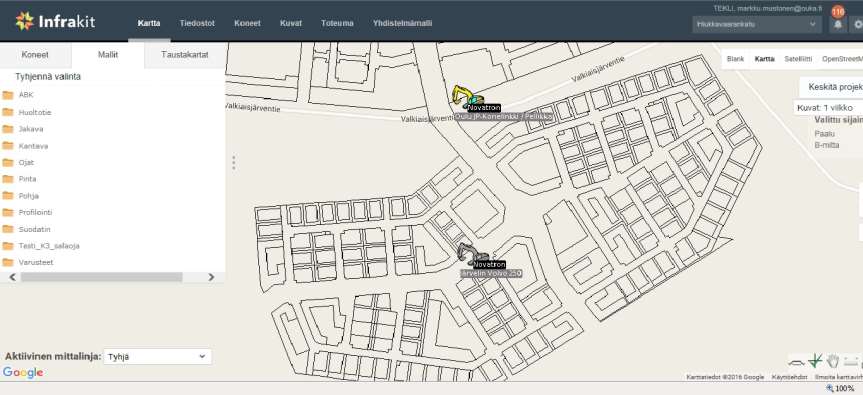The height and width of the screenshot is (395, 863).
Task: Click the right arrow of the horizontal scrollbar
Action: click(211, 277)
